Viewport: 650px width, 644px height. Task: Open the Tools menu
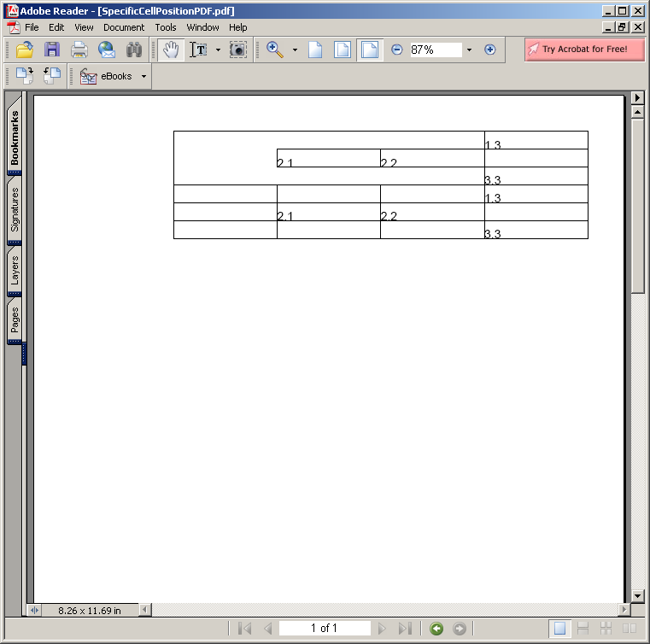pyautogui.click(x=166, y=27)
